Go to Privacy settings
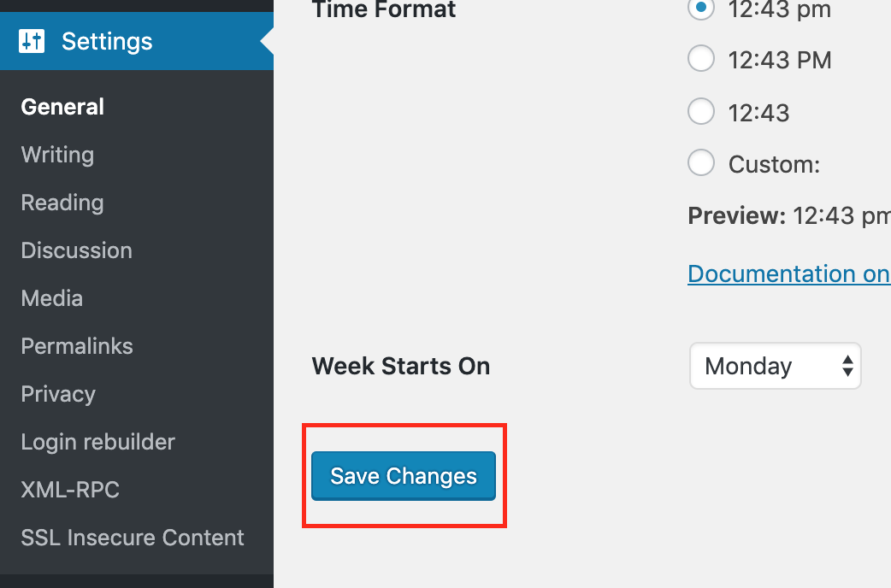 pos(58,394)
